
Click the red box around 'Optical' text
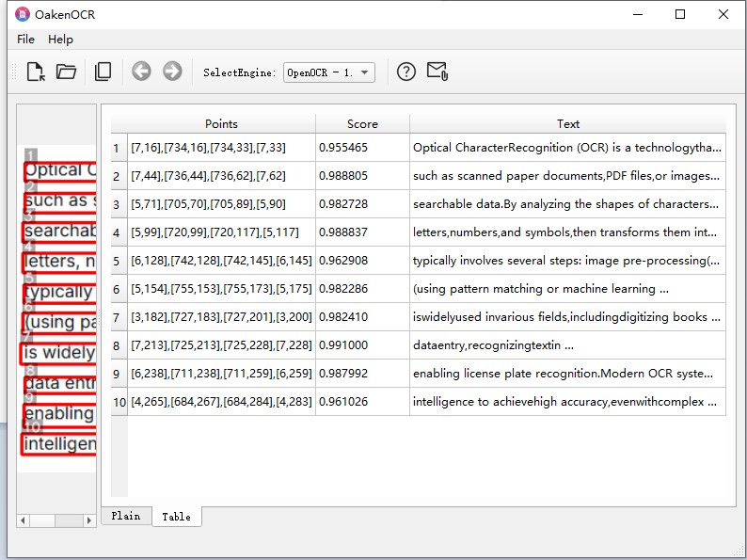tap(60, 171)
